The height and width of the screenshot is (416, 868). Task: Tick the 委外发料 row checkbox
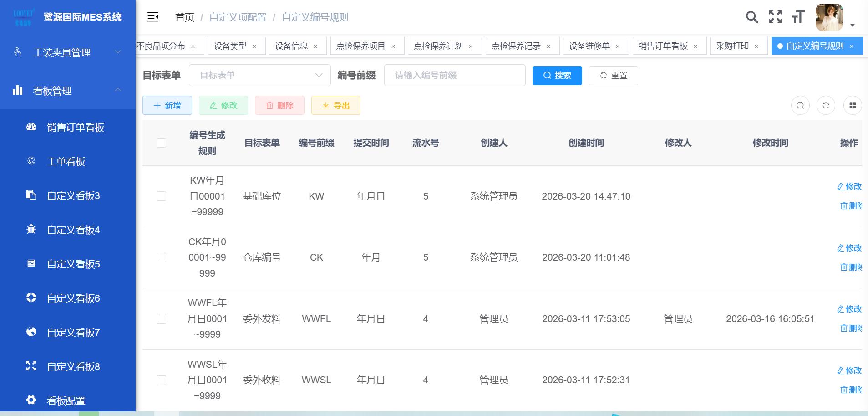tap(161, 319)
